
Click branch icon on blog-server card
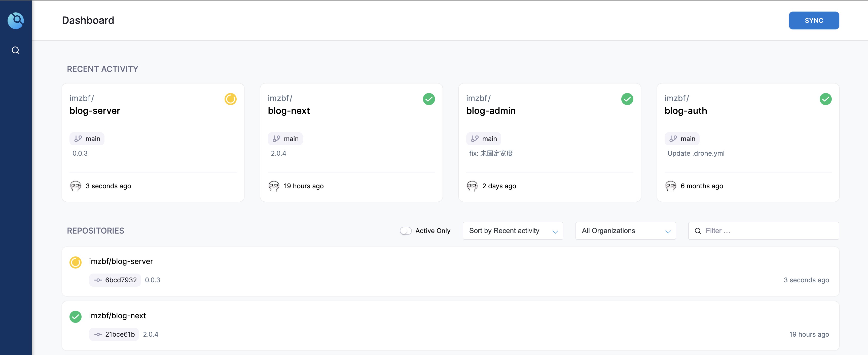tap(78, 139)
